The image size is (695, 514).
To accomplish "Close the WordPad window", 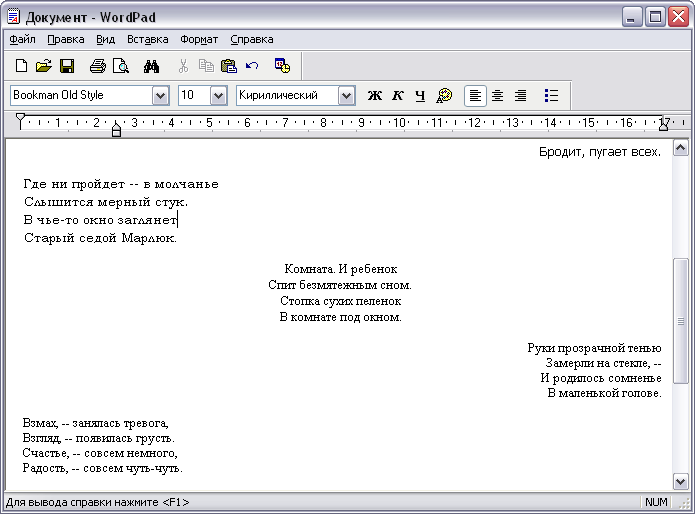I will [679, 17].
